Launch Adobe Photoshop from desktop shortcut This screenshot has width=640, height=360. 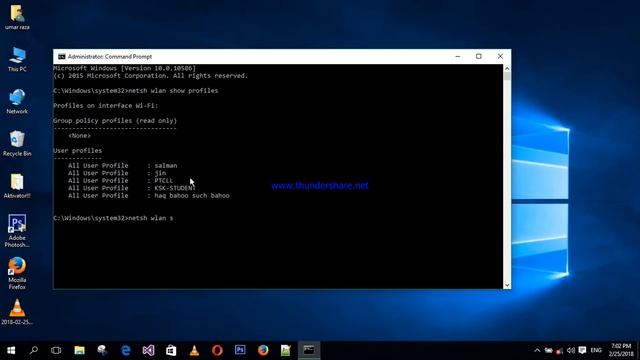(x=17, y=231)
